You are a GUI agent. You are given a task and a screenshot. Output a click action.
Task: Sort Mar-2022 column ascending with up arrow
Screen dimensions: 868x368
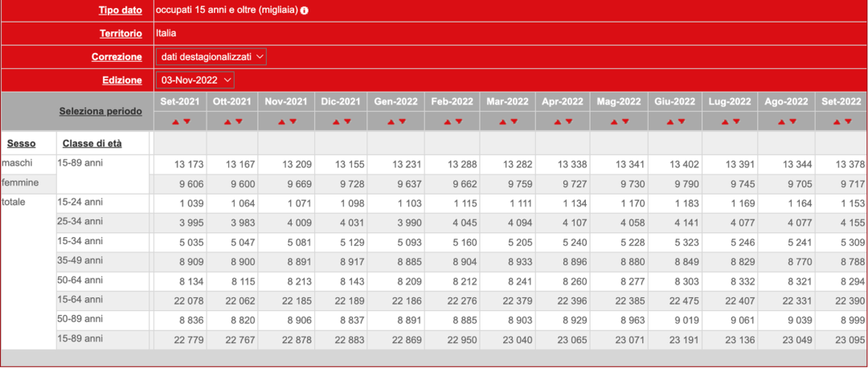(x=502, y=122)
